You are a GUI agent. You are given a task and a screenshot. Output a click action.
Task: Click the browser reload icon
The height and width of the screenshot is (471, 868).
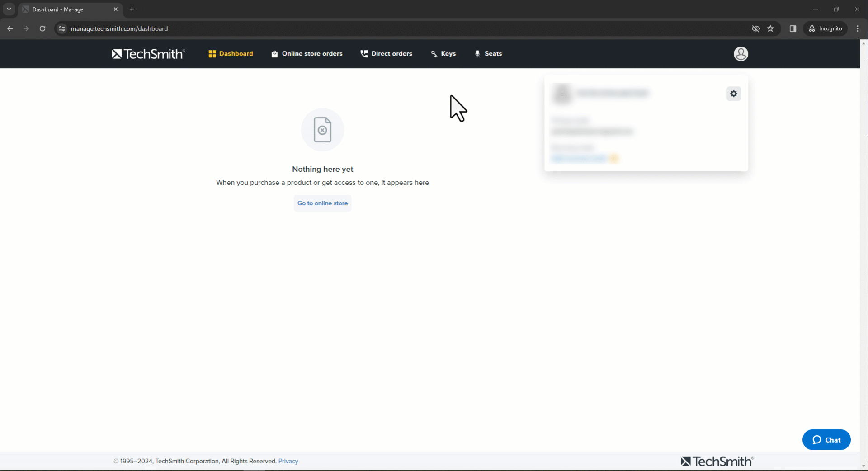(x=42, y=28)
